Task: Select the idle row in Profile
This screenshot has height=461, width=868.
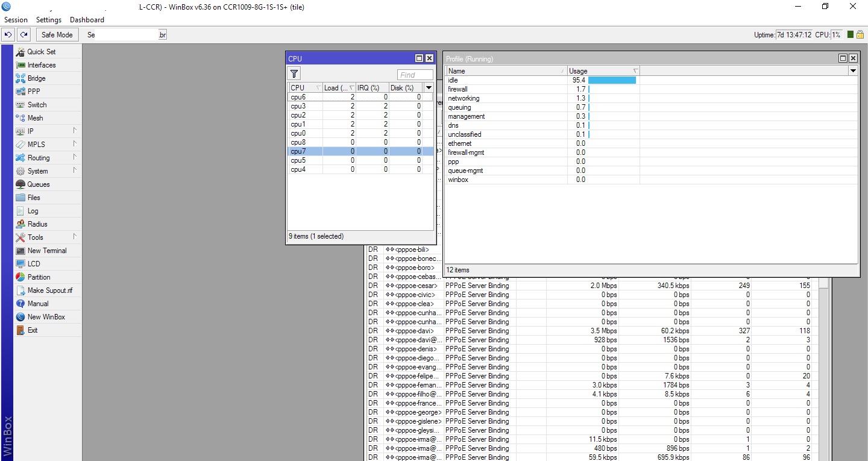Action: 651,80
